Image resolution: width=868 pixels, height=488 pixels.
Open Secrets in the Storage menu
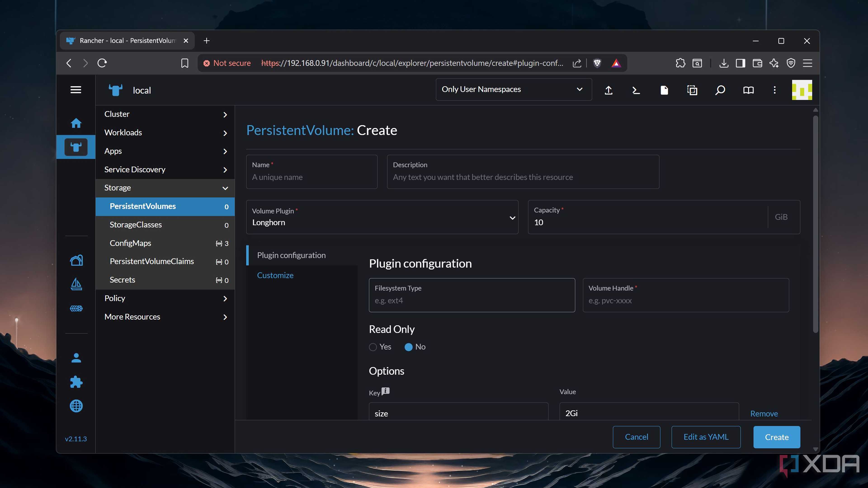click(165, 280)
